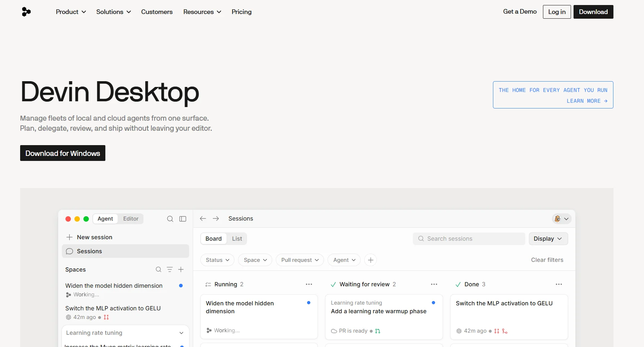Open the user avatar dropdown
Image resolution: width=644 pixels, height=347 pixels.
562,219
